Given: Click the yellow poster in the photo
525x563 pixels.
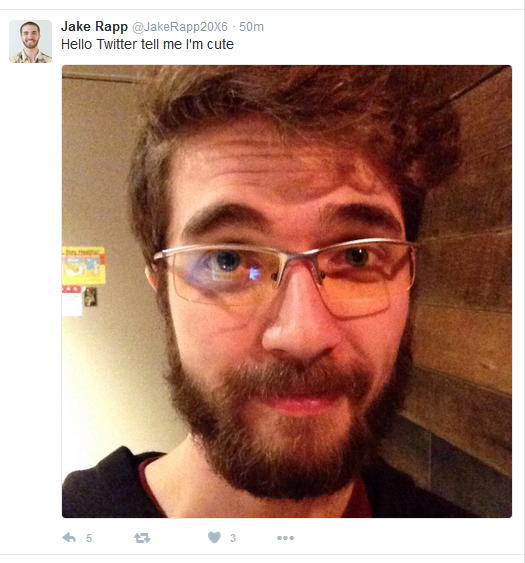Looking at the screenshot, I should point(84,265).
